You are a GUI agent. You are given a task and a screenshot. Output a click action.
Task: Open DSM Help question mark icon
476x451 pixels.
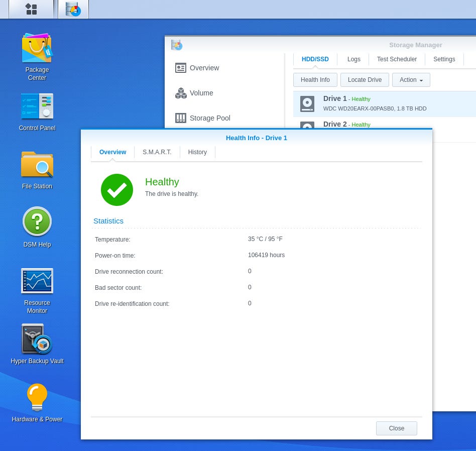coord(37,227)
